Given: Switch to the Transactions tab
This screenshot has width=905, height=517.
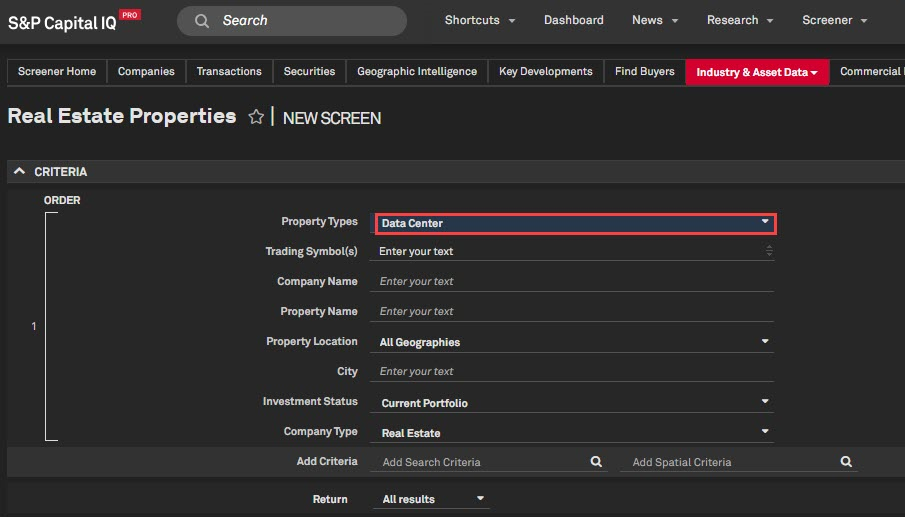Looking at the screenshot, I should [x=229, y=72].
